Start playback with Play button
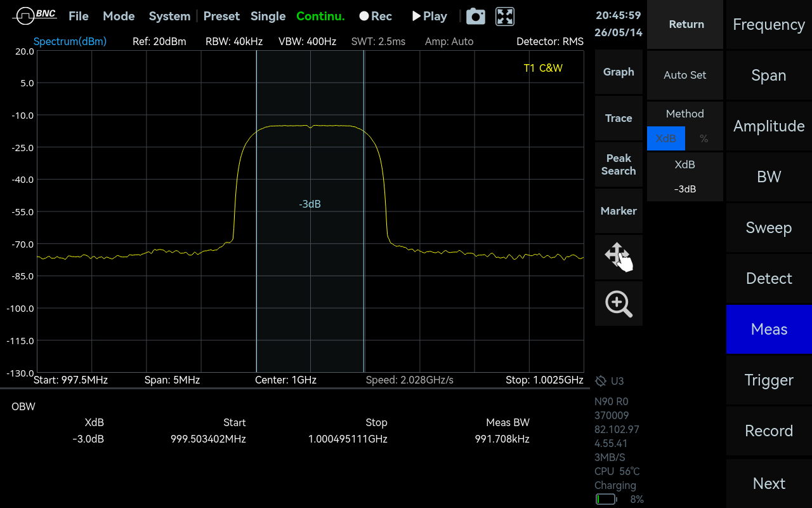 429,17
